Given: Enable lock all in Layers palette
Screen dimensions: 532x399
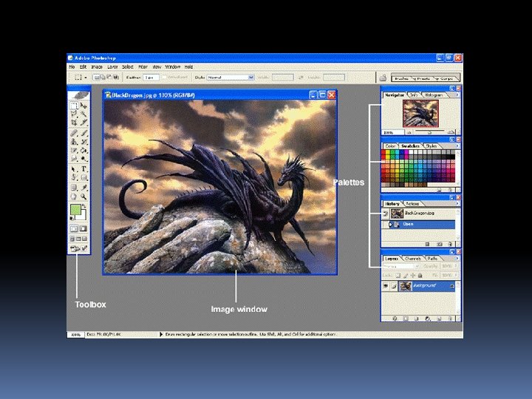Looking at the screenshot, I should tap(420, 276).
